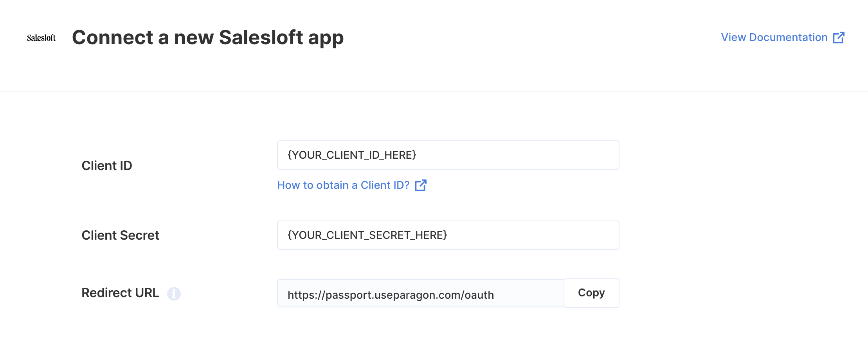Click the external-link icon beside View Documentation
868x355 pixels.
point(839,38)
